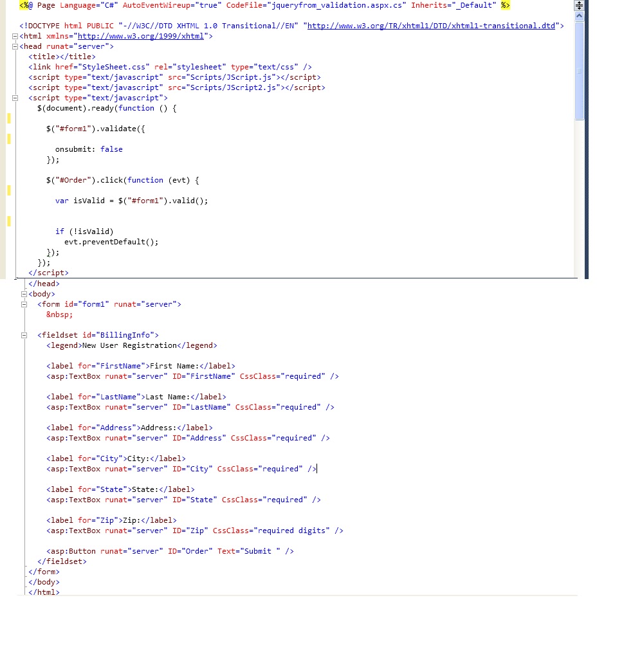The height and width of the screenshot is (672, 624).
Task: Click the CodeFile jqueryfrom_validation.aspx.cs attribute
Action: click(x=316, y=5)
